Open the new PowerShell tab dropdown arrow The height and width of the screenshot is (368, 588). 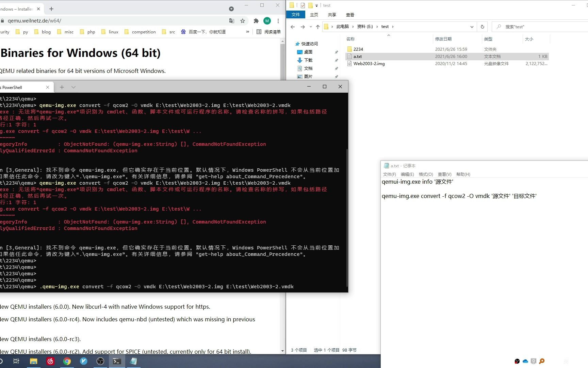(x=73, y=87)
